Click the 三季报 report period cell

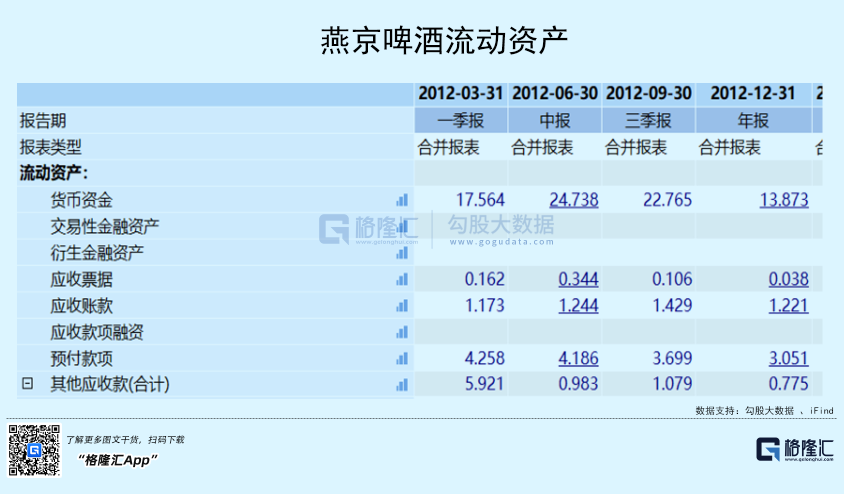click(649, 121)
